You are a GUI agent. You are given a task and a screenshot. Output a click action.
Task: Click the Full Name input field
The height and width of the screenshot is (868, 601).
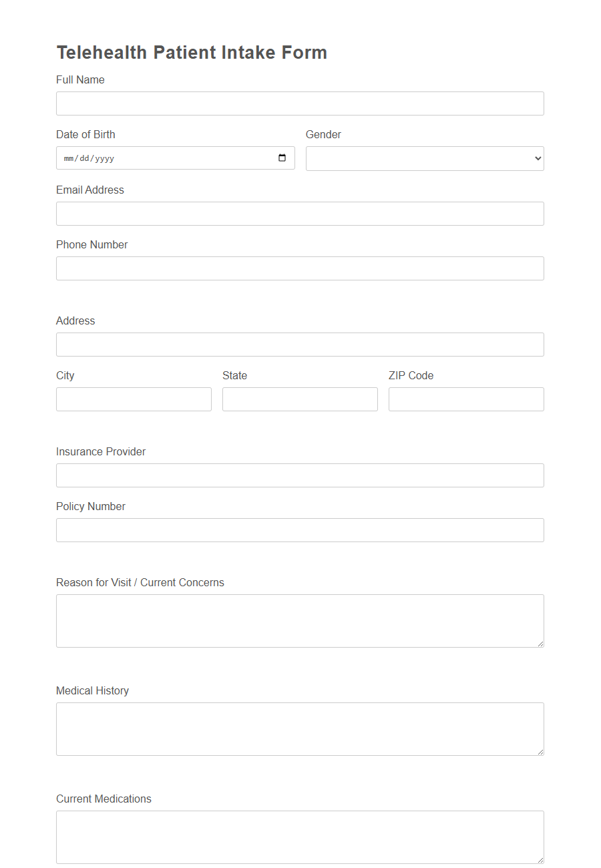[x=299, y=103]
